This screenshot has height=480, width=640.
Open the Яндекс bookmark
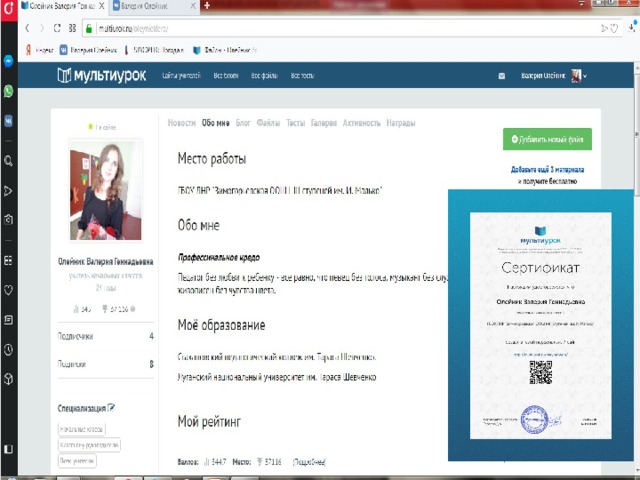[39, 50]
